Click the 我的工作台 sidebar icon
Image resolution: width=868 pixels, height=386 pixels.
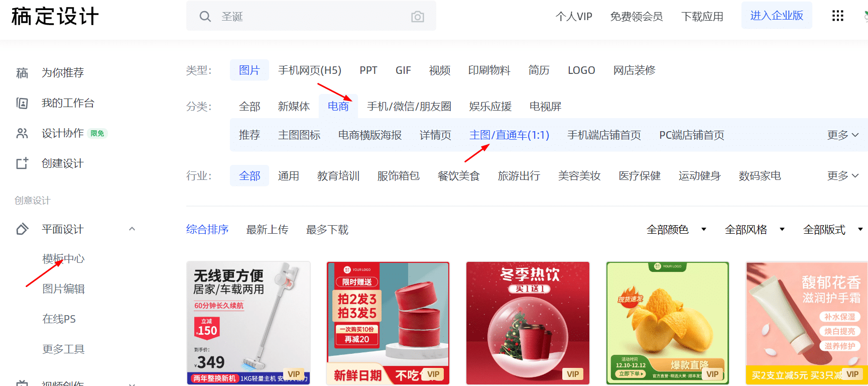pos(22,103)
